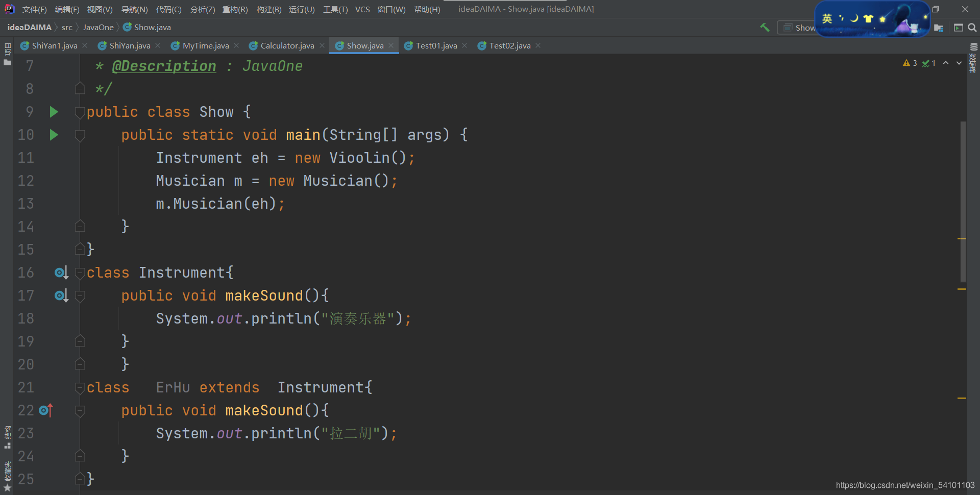Click ideaDAIMA in the breadcrumb bar
Image resolution: width=980 pixels, height=495 pixels.
[x=30, y=28]
